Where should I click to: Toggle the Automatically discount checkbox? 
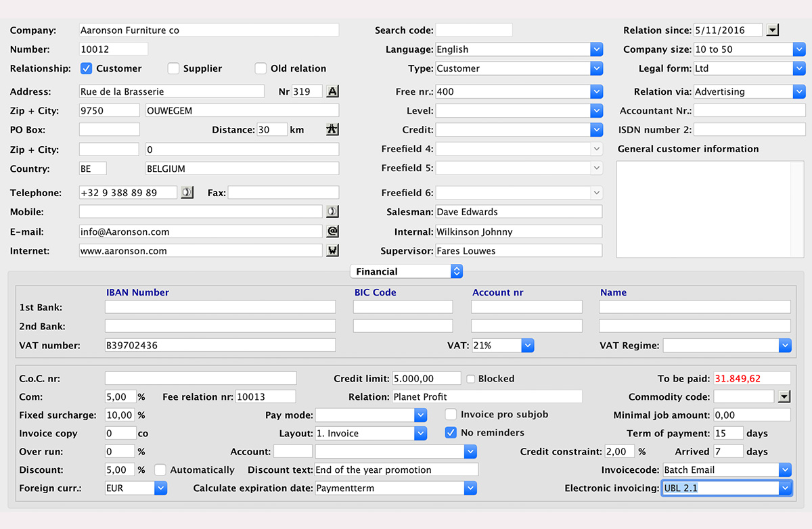pos(160,469)
